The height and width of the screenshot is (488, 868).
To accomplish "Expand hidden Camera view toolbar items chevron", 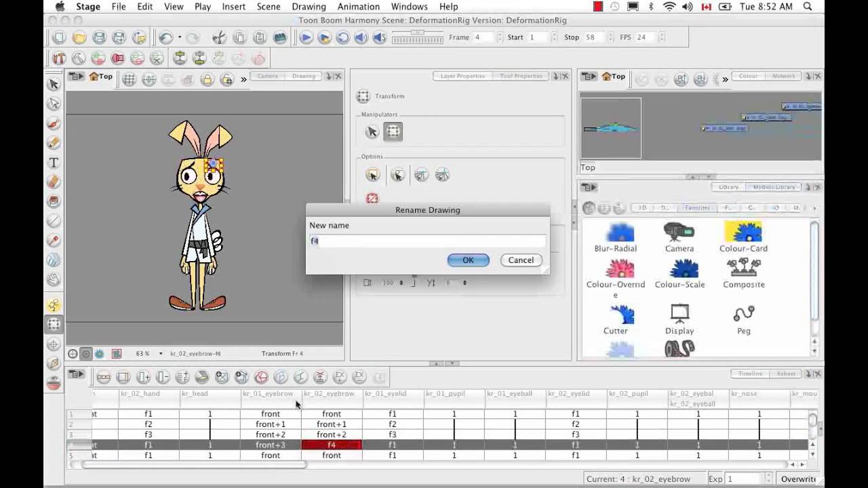I will pyautogui.click(x=243, y=79).
